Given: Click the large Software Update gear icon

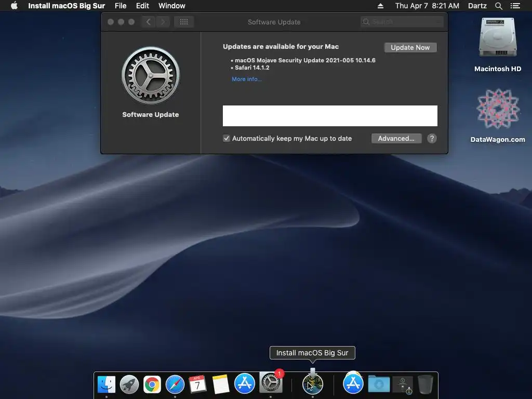Looking at the screenshot, I should click(151, 75).
